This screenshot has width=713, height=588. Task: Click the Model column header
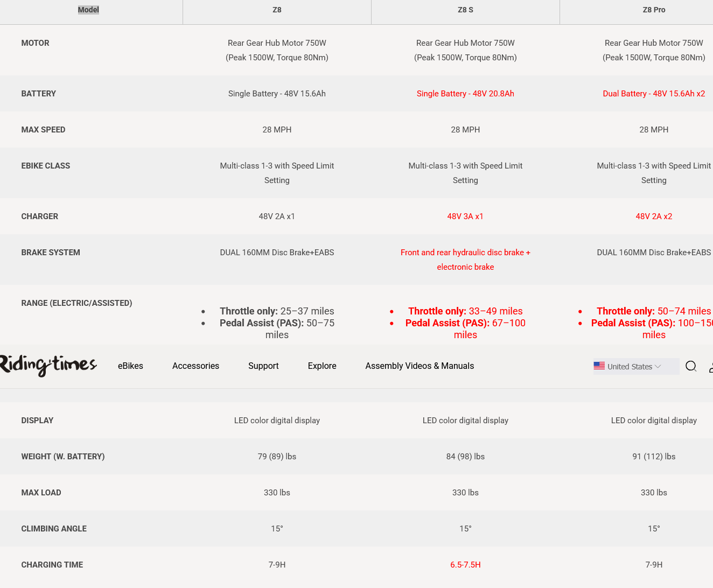pyautogui.click(x=88, y=10)
